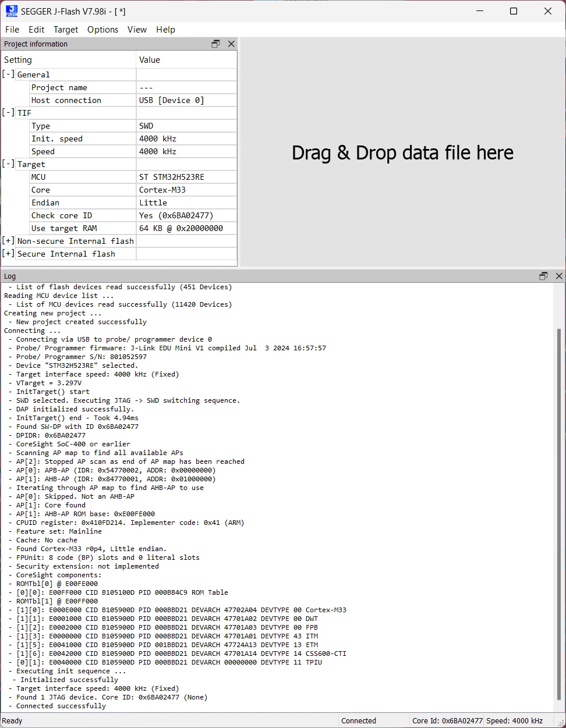This screenshot has height=728, width=566.
Task: Click the ST STM32H523RE value
Action: [172, 177]
